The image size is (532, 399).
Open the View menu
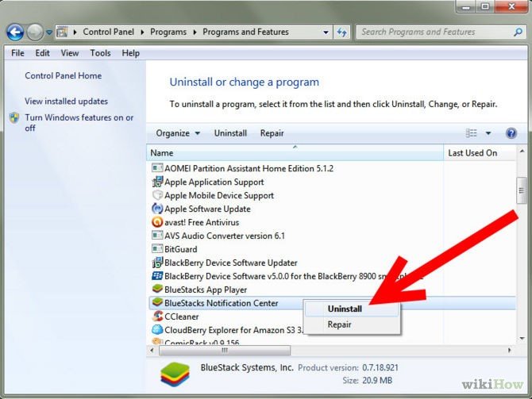[x=70, y=53]
